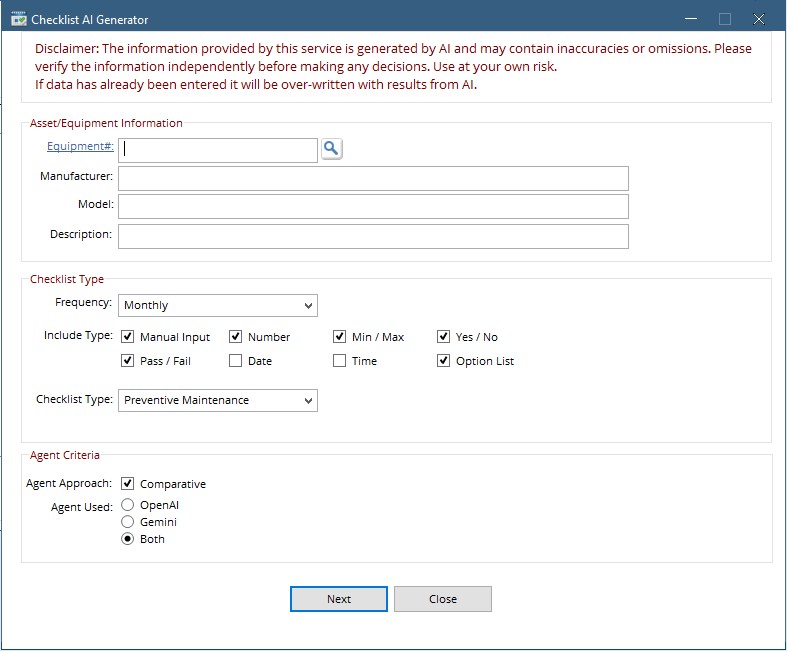Viewport: 787px width, 651px height.
Task: Select the Gemini radio button
Action: tap(127, 522)
